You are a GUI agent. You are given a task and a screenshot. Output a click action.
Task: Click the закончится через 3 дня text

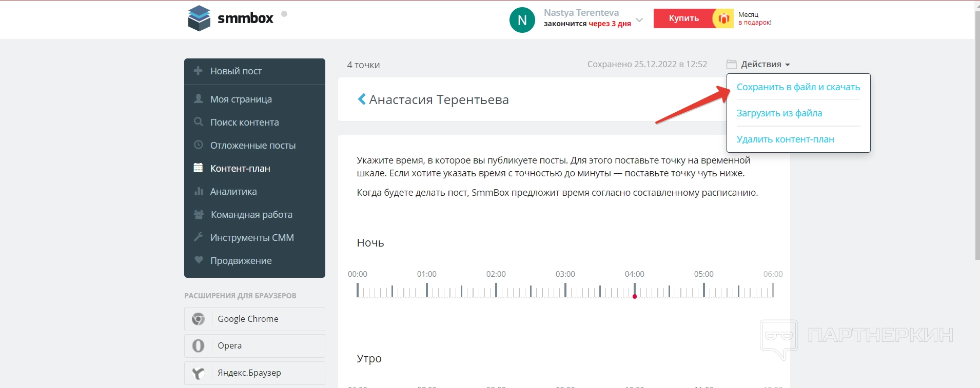pyautogui.click(x=587, y=24)
